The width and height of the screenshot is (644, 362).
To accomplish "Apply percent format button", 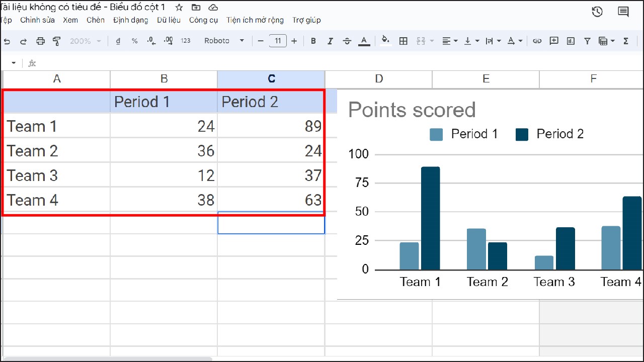I will coord(134,41).
